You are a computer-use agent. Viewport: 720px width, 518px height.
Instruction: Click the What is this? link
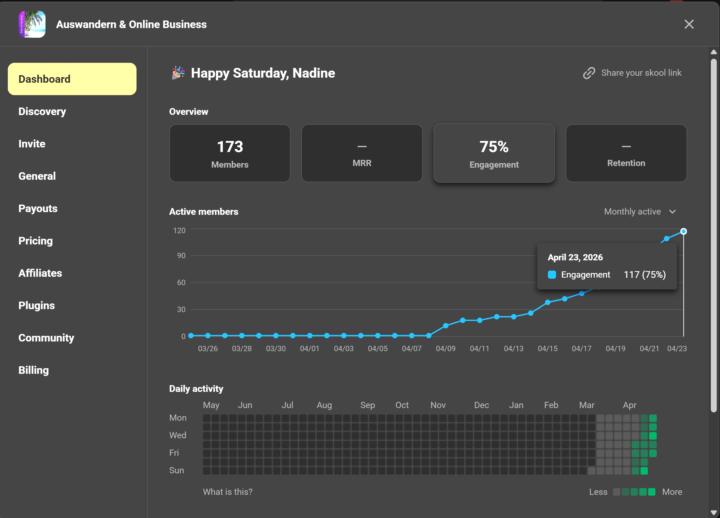(x=227, y=492)
